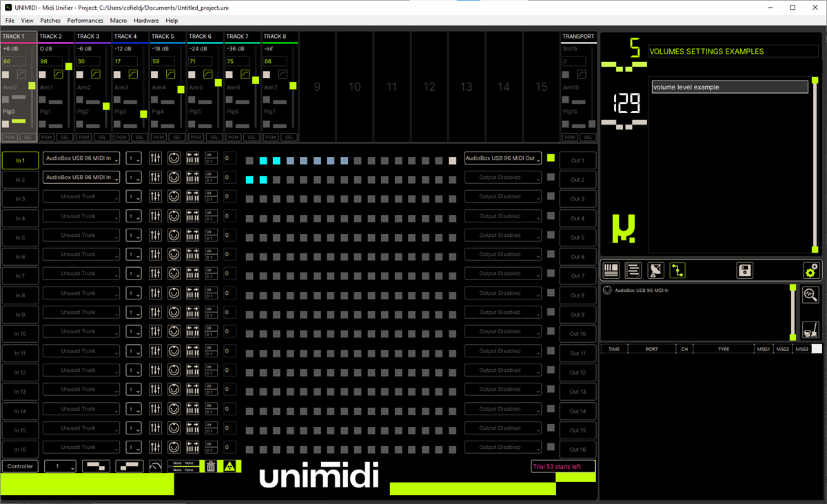Click the Track 2 value field showing 98
This screenshot has height=504, width=827.
[x=52, y=61]
